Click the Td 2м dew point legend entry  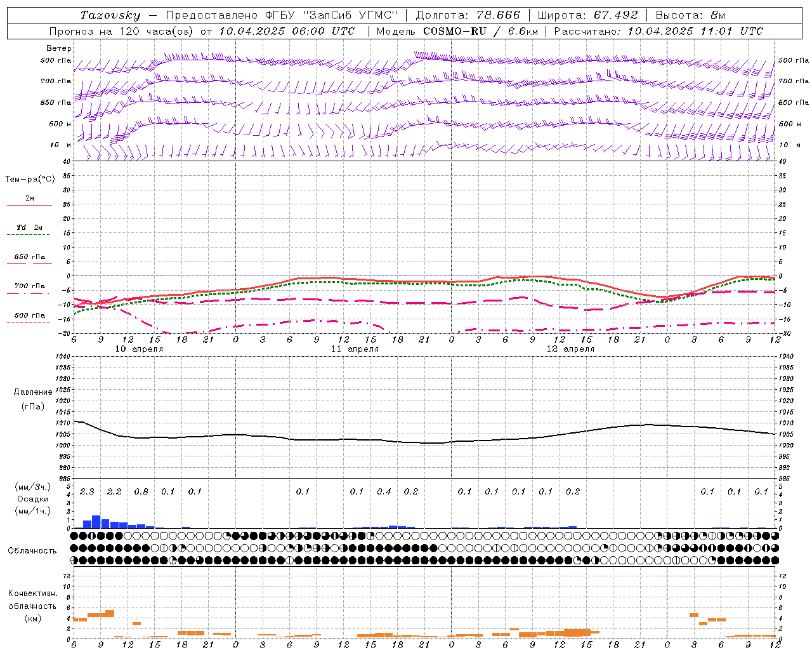coord(30,227)
